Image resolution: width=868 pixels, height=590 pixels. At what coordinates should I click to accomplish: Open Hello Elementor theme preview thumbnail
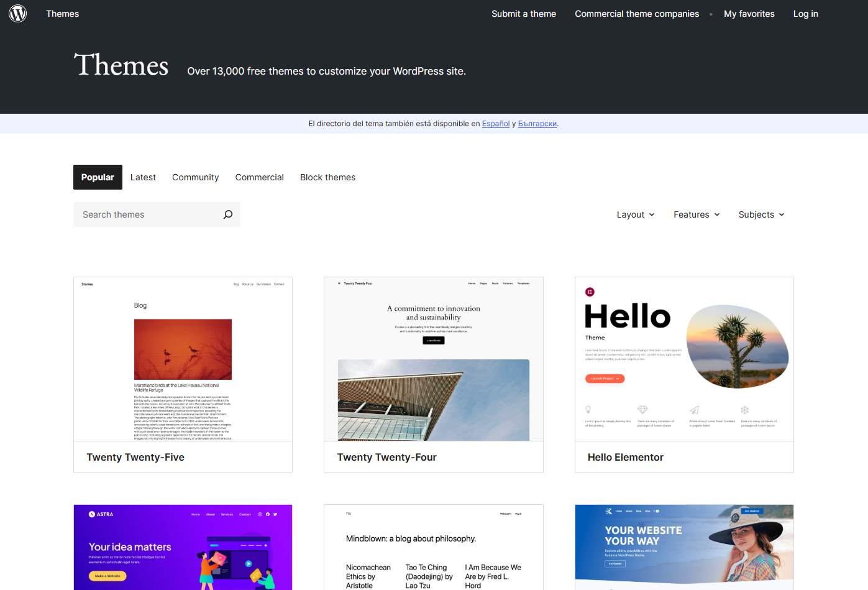tap(684, 359)
